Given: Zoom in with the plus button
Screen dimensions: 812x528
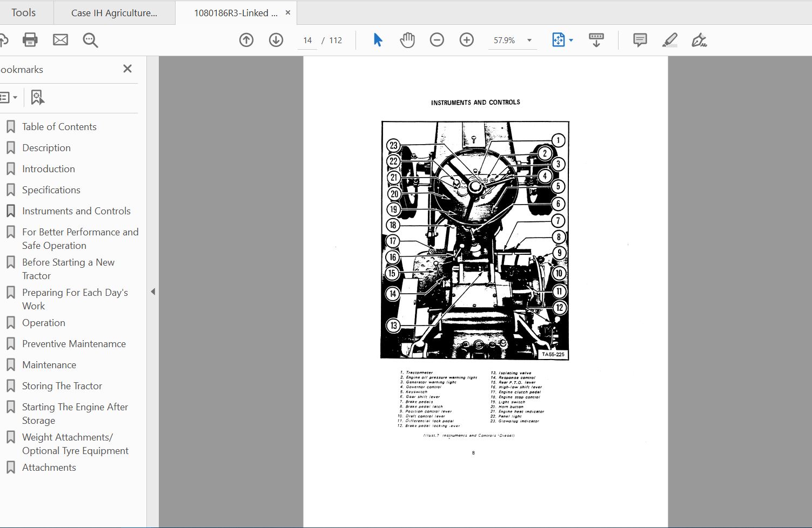Looking at the screenshot, I should [467, 40].
